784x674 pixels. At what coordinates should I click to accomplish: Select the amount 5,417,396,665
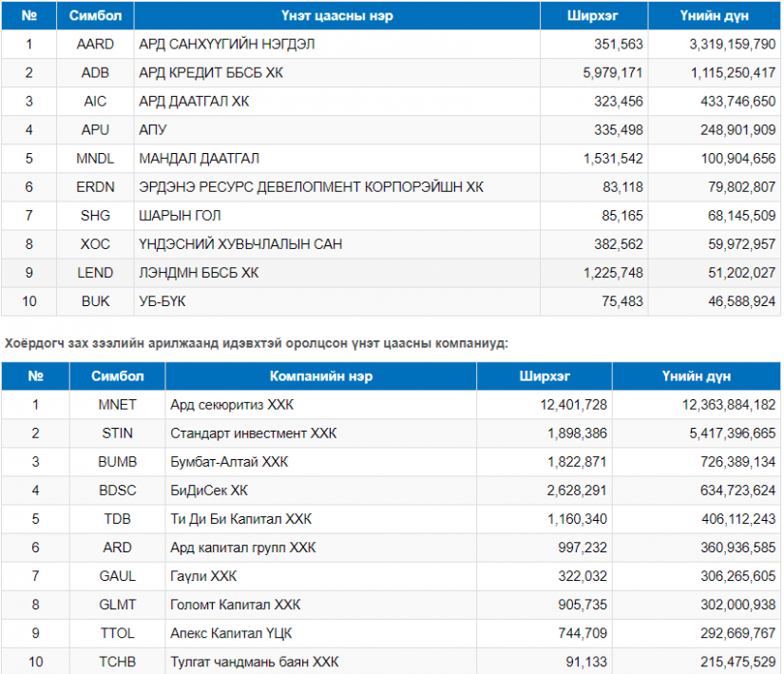[733, 433]
